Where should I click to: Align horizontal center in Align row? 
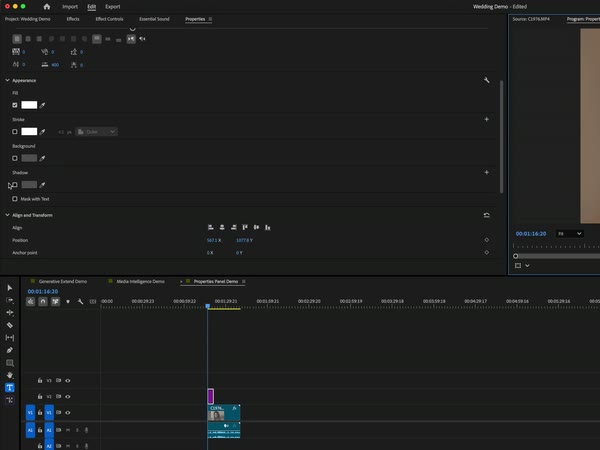(x=222, y=227)
